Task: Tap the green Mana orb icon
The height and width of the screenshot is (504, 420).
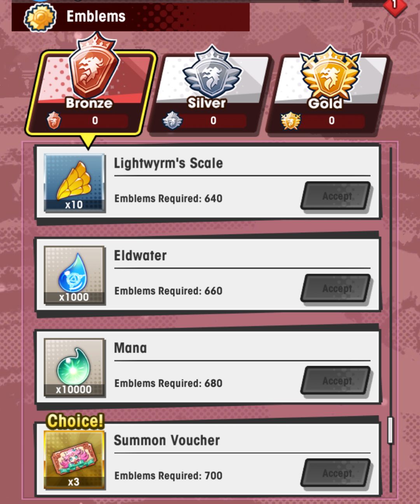Action: 74,367
